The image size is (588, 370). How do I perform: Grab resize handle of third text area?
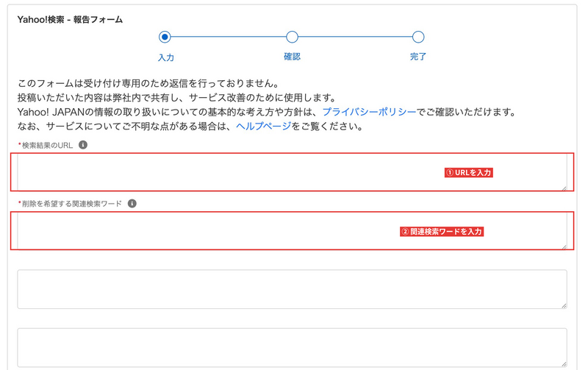564,306
